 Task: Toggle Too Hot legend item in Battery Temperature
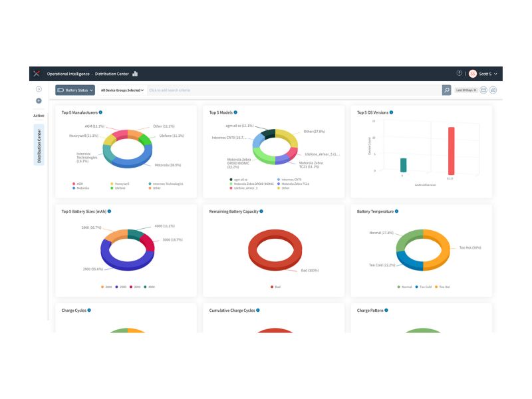442,287
